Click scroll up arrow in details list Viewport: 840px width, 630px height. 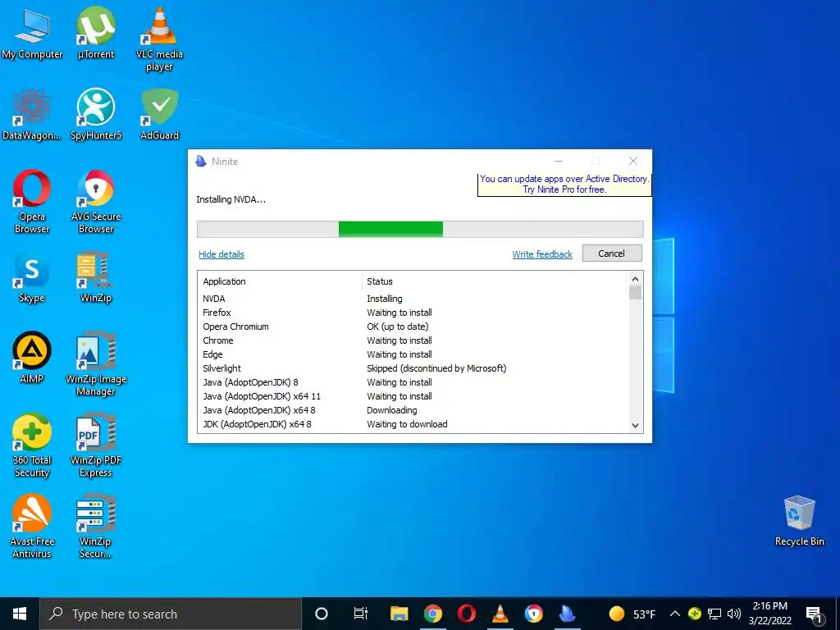coord(635,279)
